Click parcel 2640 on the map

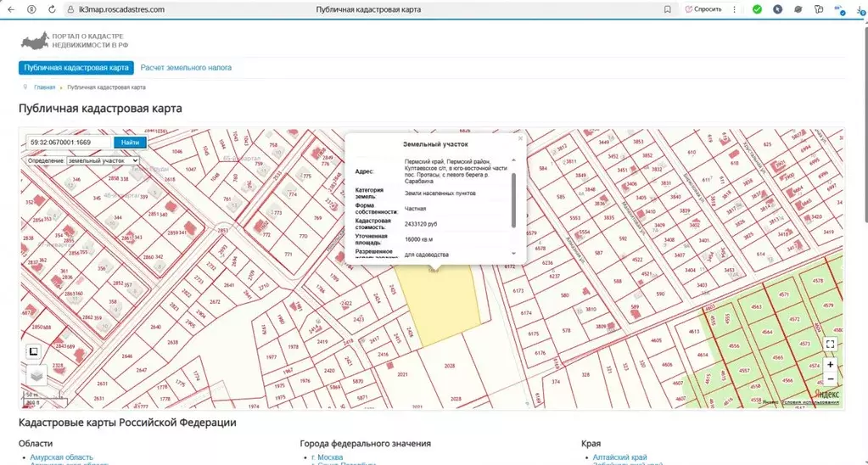pos(155,327)
